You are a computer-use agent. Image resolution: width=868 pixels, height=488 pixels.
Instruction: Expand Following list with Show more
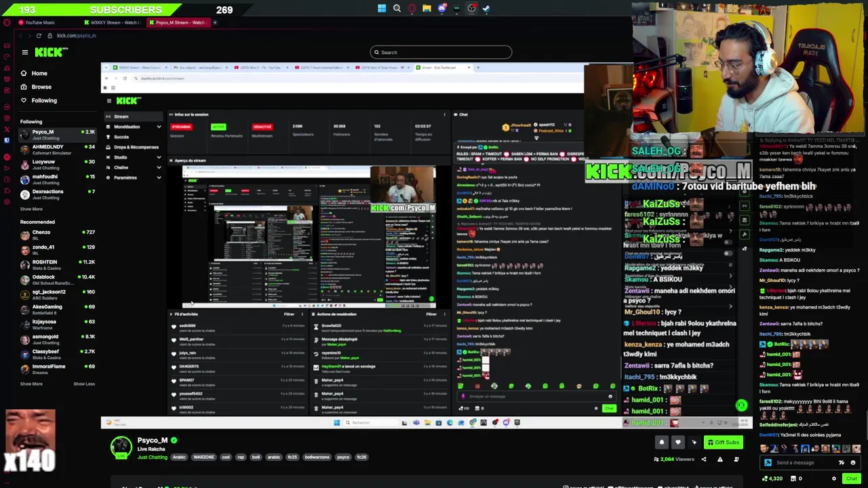(x=31, y=209)
